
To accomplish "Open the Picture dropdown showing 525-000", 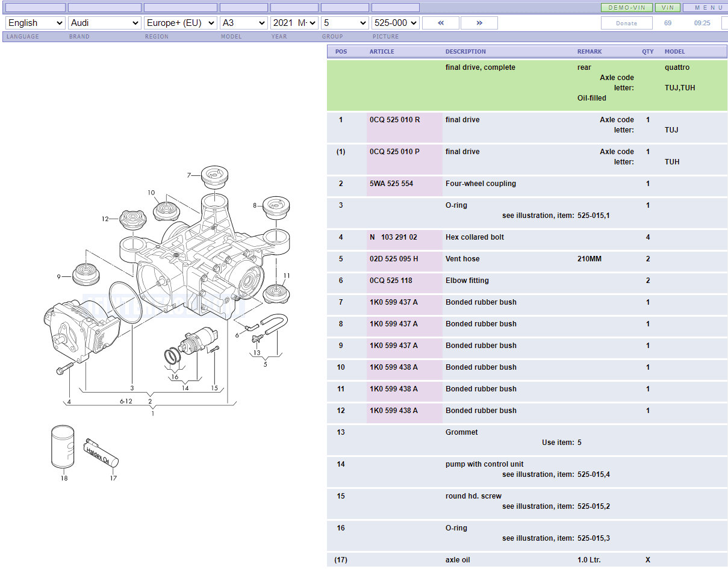I will pyautogui.click(x=395, y=23).
